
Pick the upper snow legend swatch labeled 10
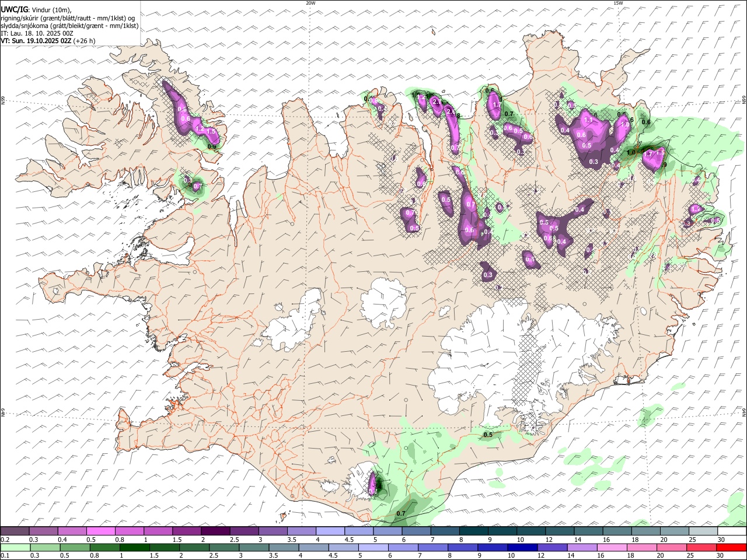pyautogui.click(x=532, y=531)
